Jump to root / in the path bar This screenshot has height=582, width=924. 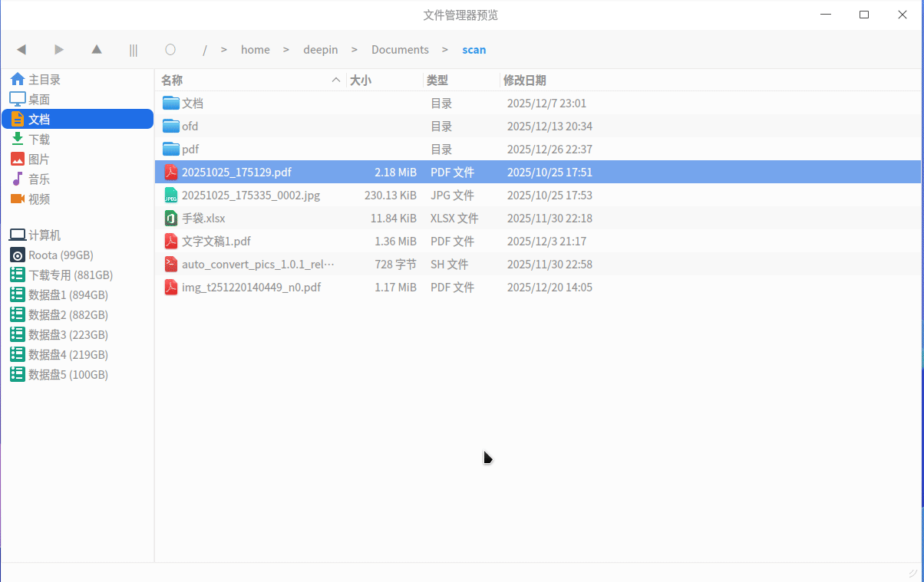[205, 50]
